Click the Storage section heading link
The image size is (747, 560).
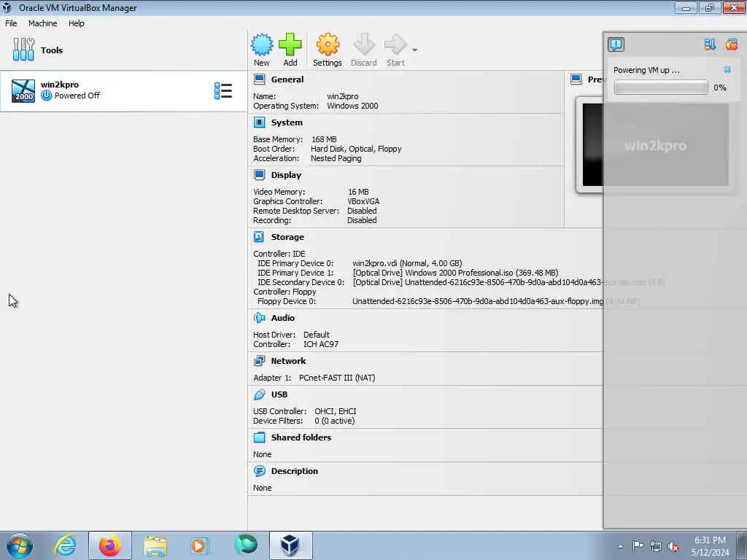287,237
